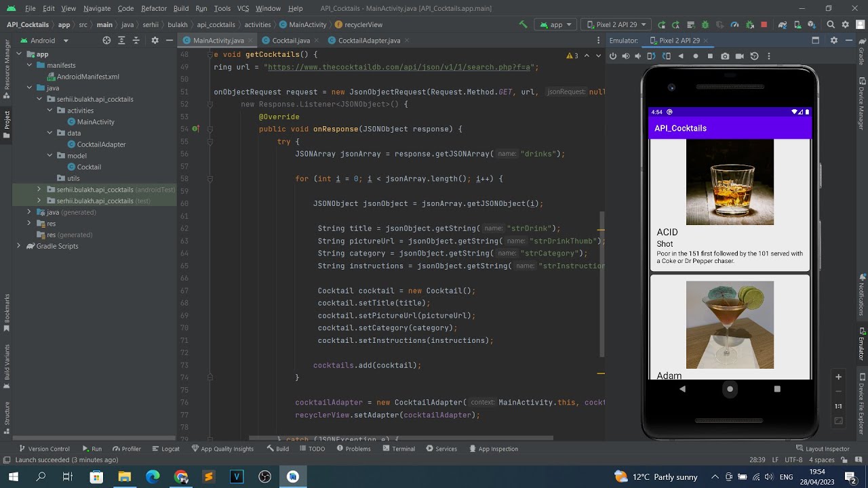Open Chrome from the taskbar
The width and height of the screenshot is (868, 488).
point(181,476)
